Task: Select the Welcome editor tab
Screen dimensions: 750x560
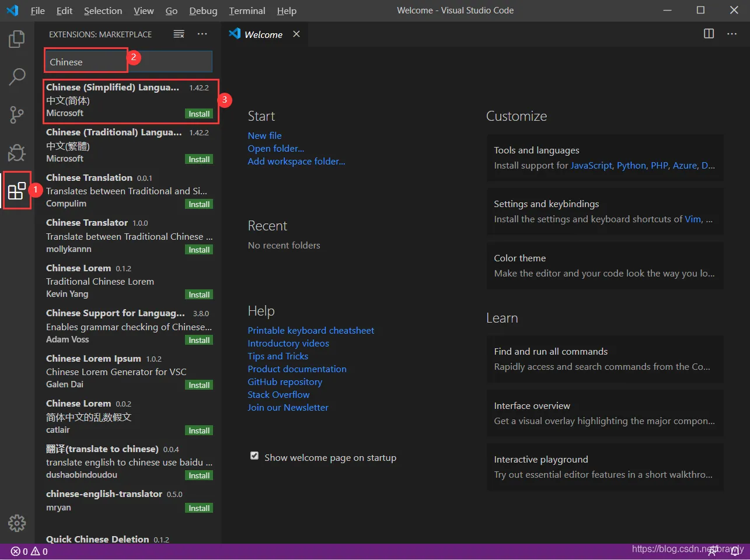Action: click(264, 34)
